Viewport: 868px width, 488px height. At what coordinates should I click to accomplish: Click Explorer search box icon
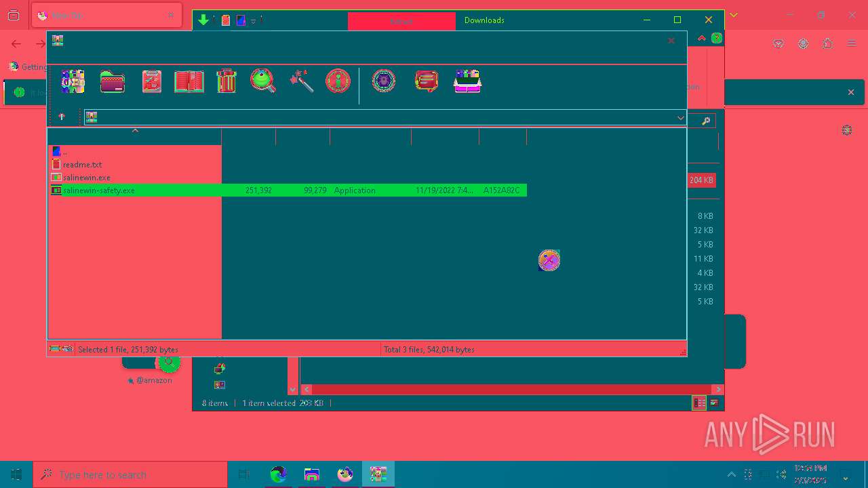coord(706,121)
